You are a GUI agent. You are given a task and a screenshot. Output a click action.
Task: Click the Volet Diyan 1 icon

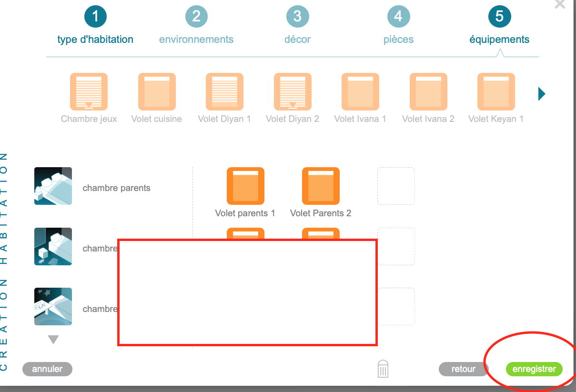[x=224, y=92]
